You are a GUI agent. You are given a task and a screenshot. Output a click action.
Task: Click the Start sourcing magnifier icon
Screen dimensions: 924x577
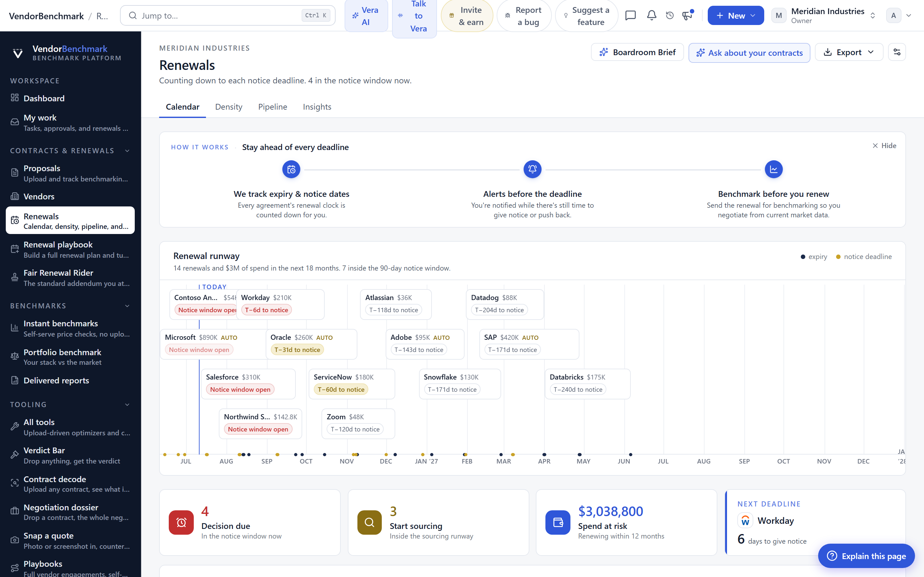pyautogui.click(x=369, y=523)
